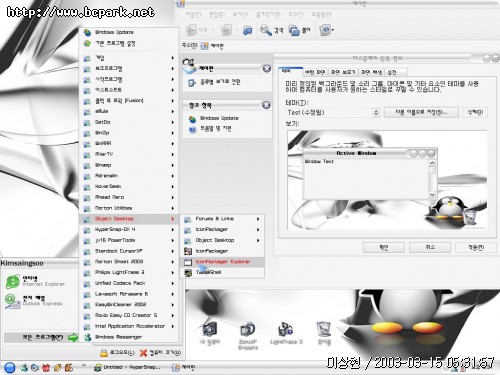The image size is (500, 375).
Task: Expand the Object Desktop subfolder arrow
Action: pos(258,240)
